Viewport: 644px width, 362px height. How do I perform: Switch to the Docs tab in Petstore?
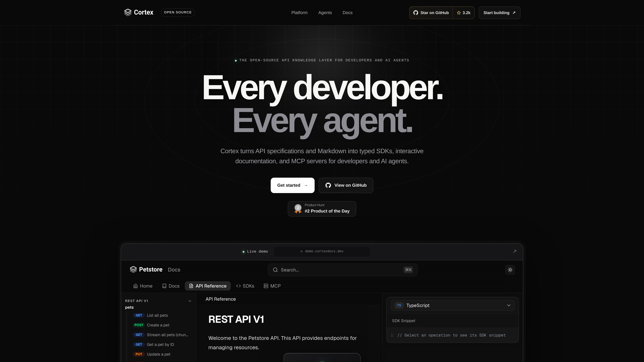pos(171,286)
